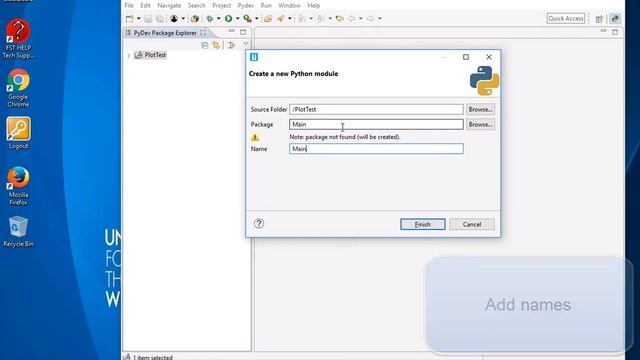Viewport: 640px width, 360px height.
Task: Open the Debug dropdown arrow
Action: click(x=218, y=18)
